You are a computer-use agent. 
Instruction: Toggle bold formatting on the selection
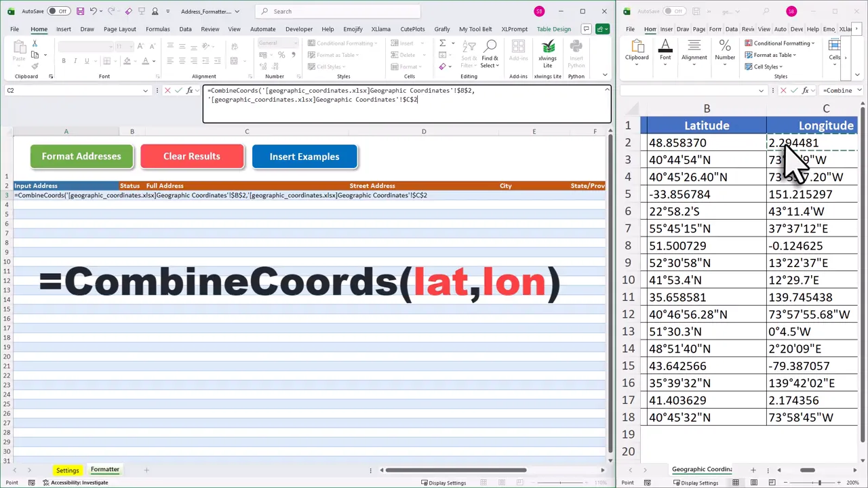point(64,61)
